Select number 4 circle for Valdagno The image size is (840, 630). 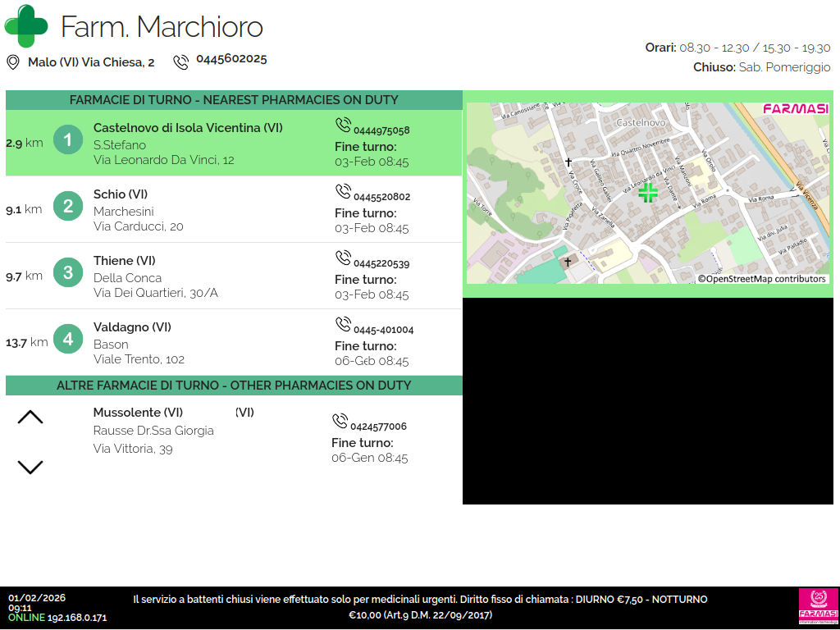pyautogui.click(x=68, y=339)
